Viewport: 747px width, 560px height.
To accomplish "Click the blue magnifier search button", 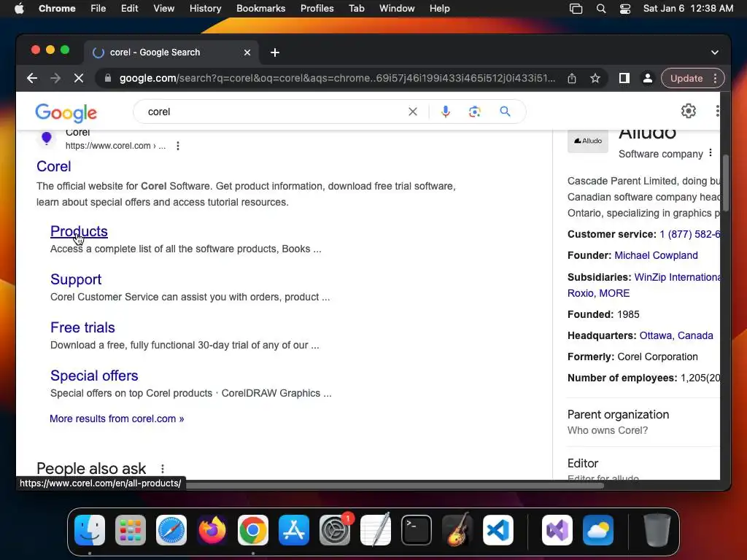I will (x=505, y=112).
